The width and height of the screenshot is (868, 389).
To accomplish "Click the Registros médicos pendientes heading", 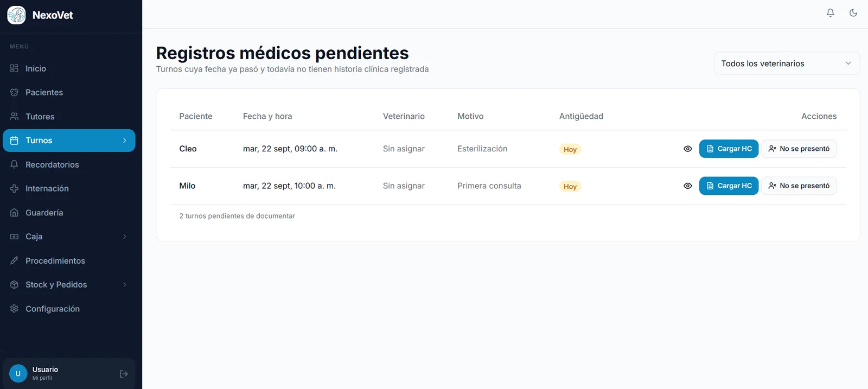I will point(282,53).
